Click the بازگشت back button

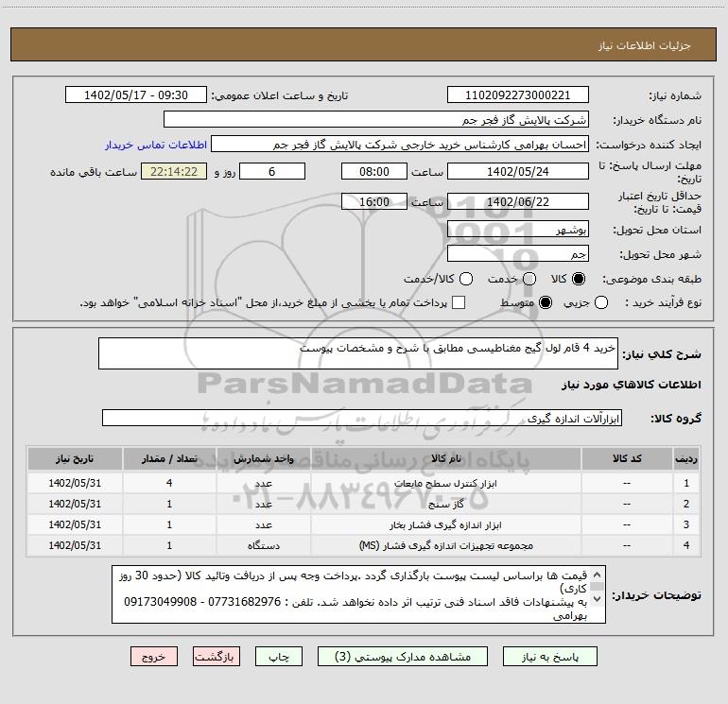tap(217, 657)
